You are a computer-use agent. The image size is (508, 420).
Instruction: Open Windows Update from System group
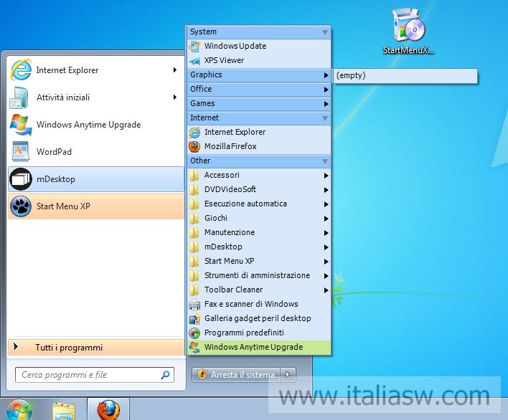click(x=259, y=46)
